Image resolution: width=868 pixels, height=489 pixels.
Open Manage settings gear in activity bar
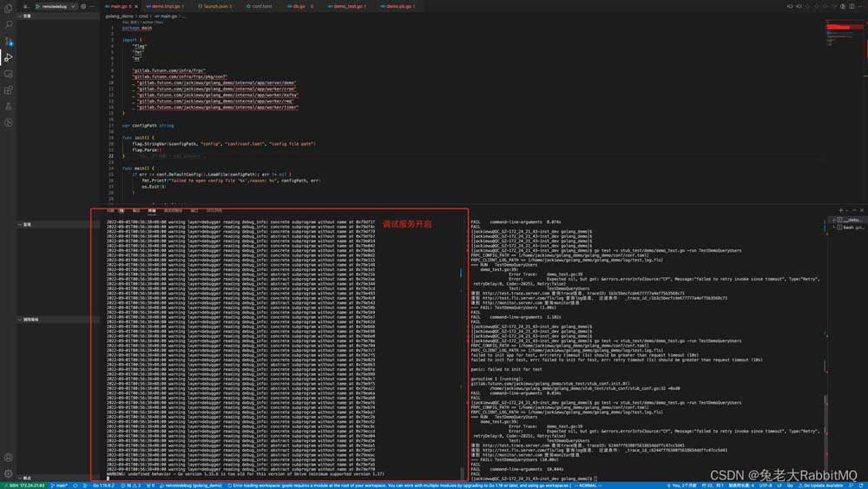8,473
